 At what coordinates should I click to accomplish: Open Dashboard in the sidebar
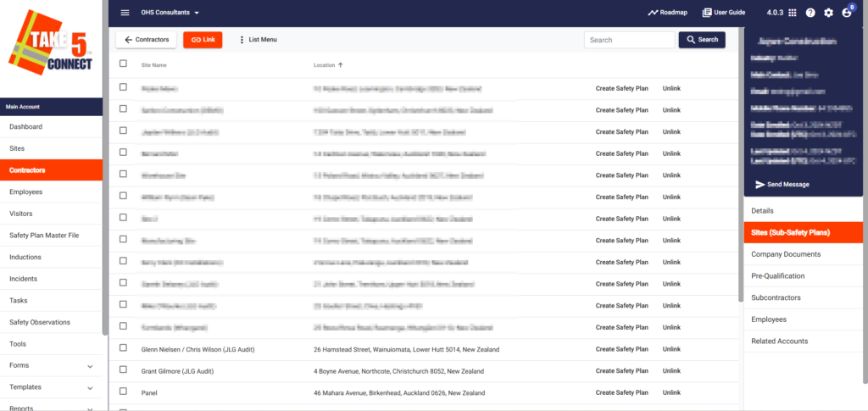(51, 126)
